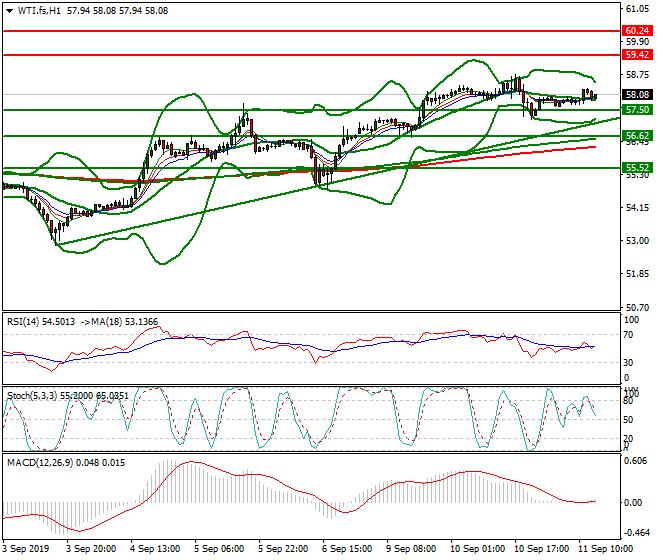Select the 60.24 red resistance price label
This screenshot has width=660, height=560.
coord(637,31)
